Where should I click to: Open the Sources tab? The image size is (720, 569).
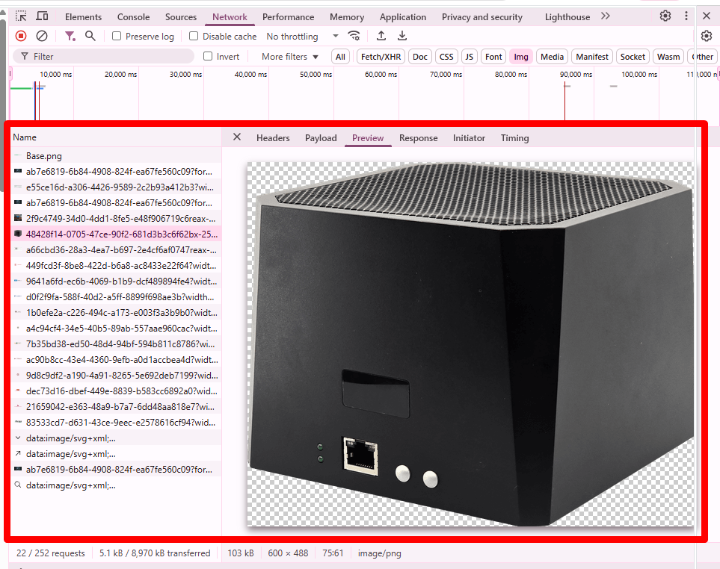180,17
